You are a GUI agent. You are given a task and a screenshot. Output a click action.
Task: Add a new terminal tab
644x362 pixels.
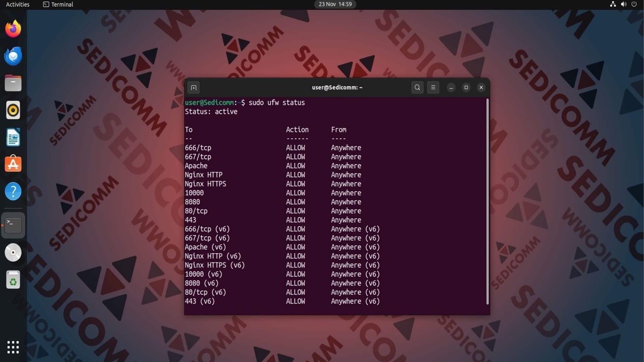[194, 88]
